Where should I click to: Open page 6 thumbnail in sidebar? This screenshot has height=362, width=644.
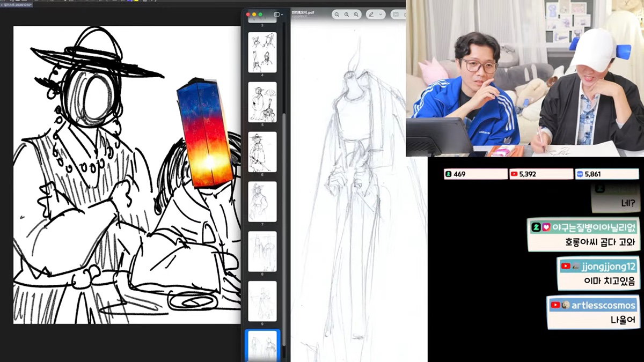262,152
